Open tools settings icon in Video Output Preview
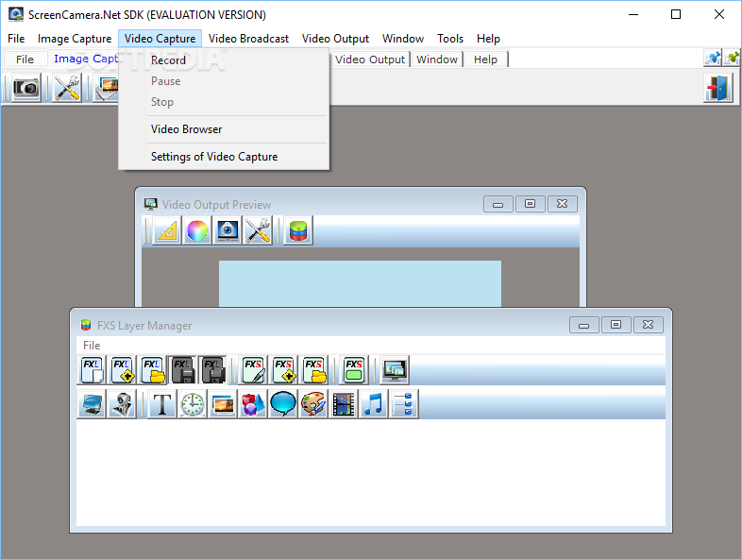The image size is (742, 560). click(x=258, y=230)
